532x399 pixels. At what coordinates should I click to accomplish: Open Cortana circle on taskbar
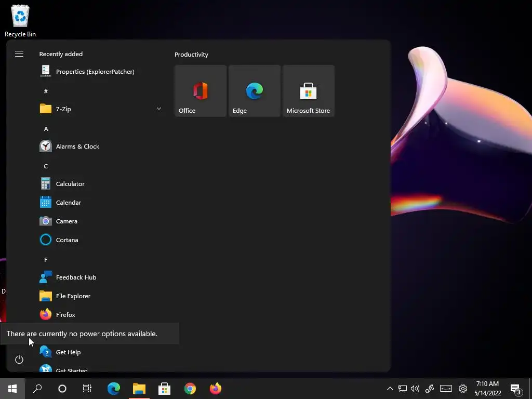62,389
